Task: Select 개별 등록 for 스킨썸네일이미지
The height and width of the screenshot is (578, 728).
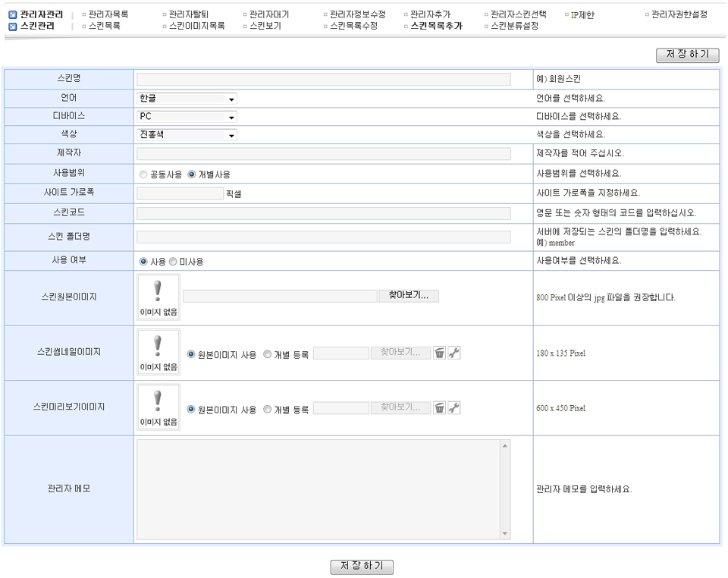Action: [268, 353]
